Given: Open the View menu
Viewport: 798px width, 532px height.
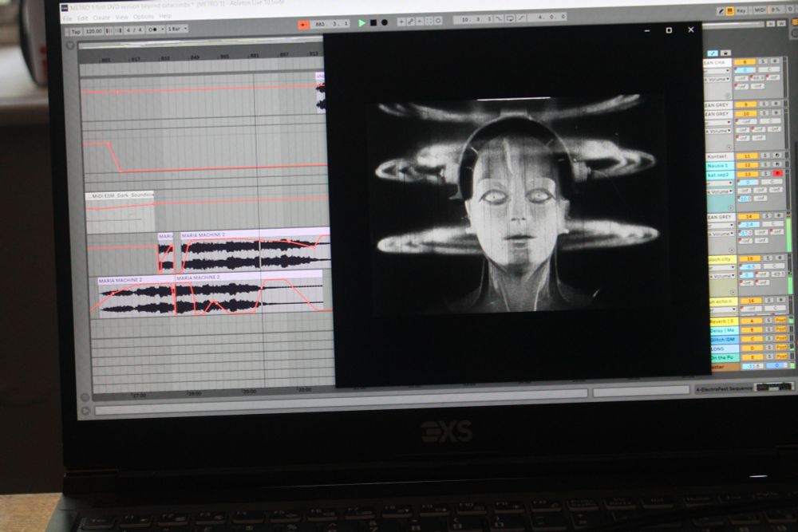Looking at the screenshot, I should pyautogui.click(x=121, y=18).
